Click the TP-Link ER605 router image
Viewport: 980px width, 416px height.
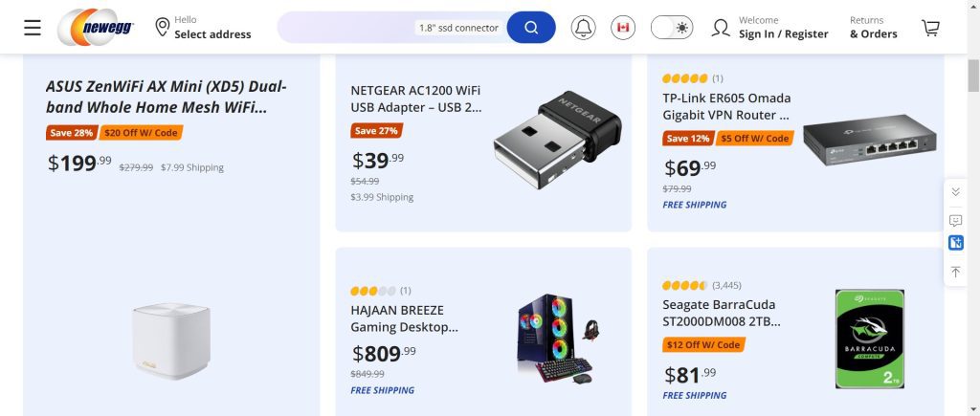[x=869, y=140]
